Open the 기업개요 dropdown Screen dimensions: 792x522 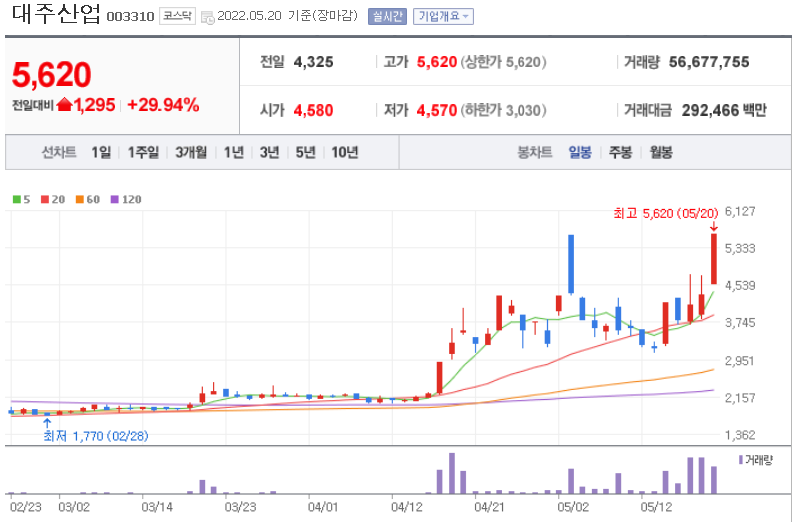[443, 17]
